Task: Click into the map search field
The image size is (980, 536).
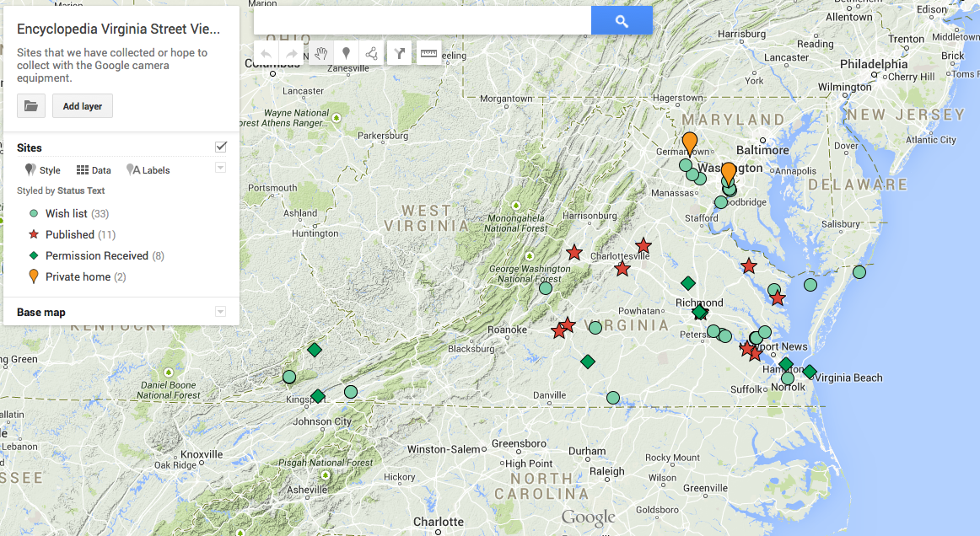Action: pos(423,20)
